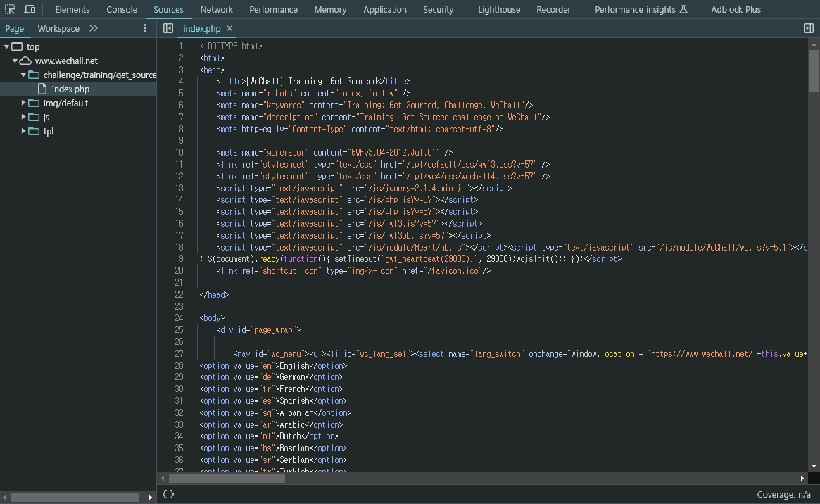Open the Elements panel tab
The height and width of the screenshot is (504, 820).
coord(72,9)
